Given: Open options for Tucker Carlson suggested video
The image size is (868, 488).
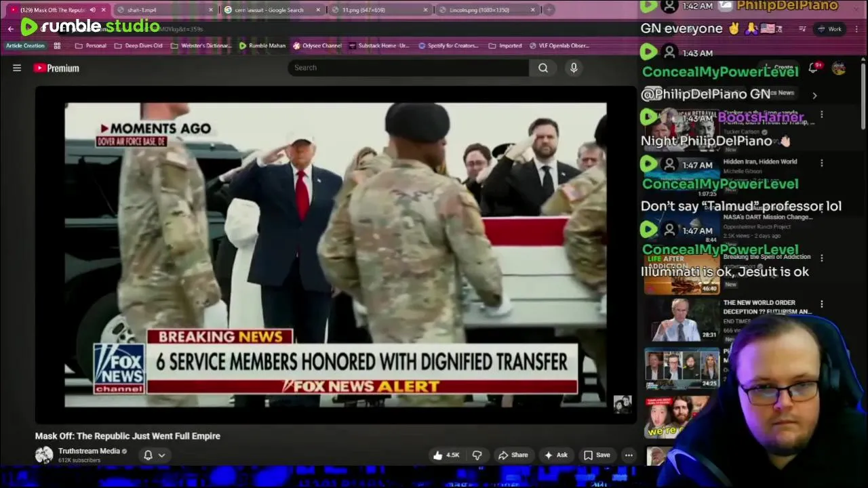Looking at the screenshot, I should [821, 115].
